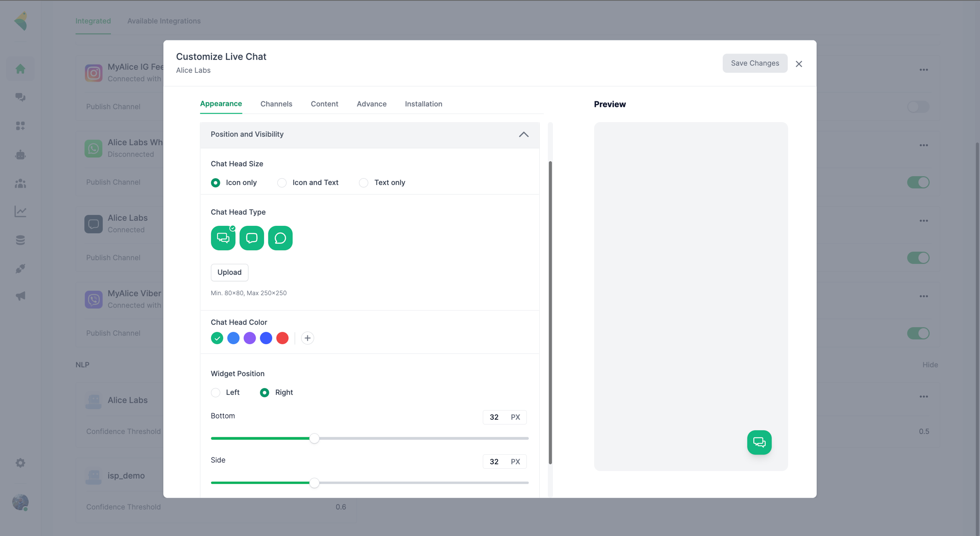Click the megaphone broadcast sidebar icon
The image size is (980, 536).
[x=20, y=296]
